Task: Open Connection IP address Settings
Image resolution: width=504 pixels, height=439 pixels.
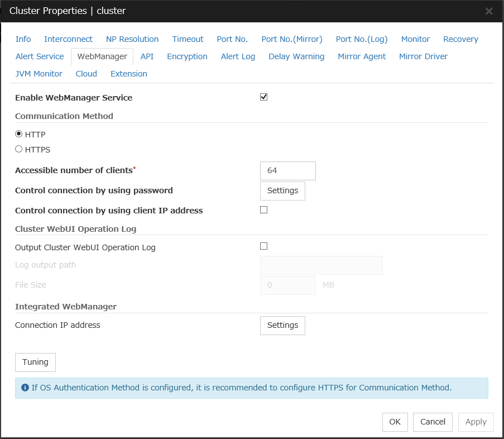Action: [282, 325]
